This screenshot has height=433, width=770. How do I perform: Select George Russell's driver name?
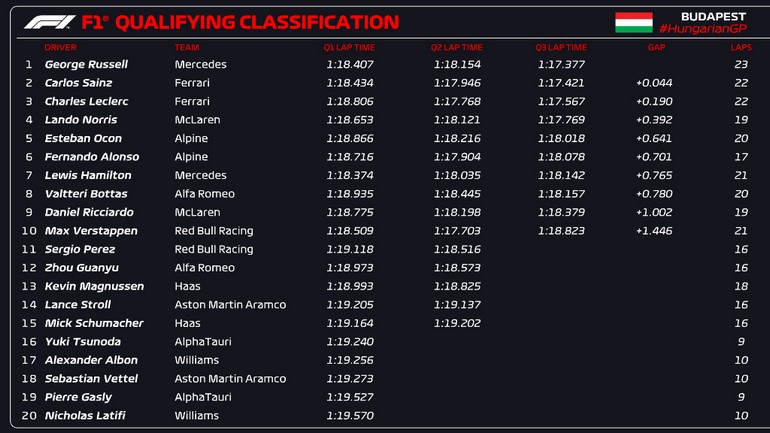pos(87,64)
